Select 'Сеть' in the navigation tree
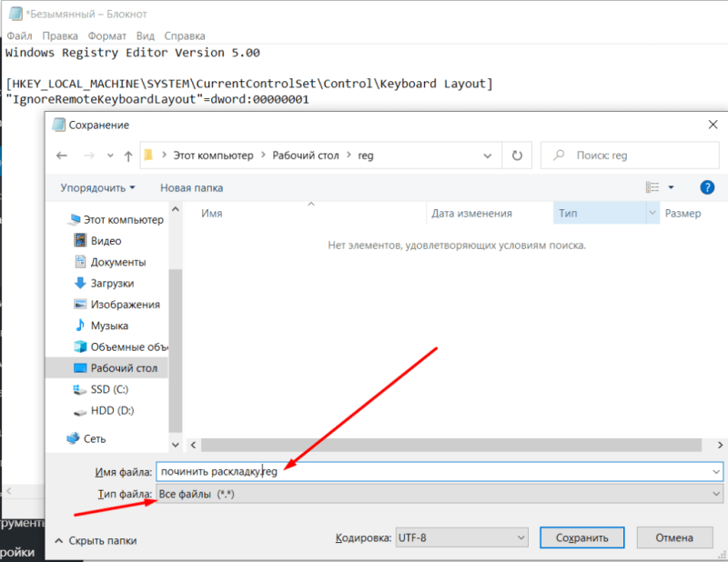The image size is (728, 562). click(x=86, y=438)
